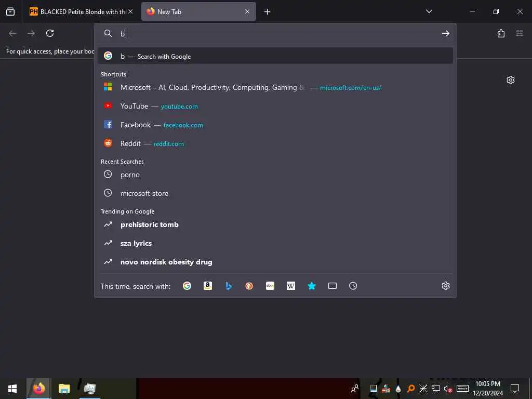
Task: Click the muted volume tray icon
Action: (x=448, y=389)
